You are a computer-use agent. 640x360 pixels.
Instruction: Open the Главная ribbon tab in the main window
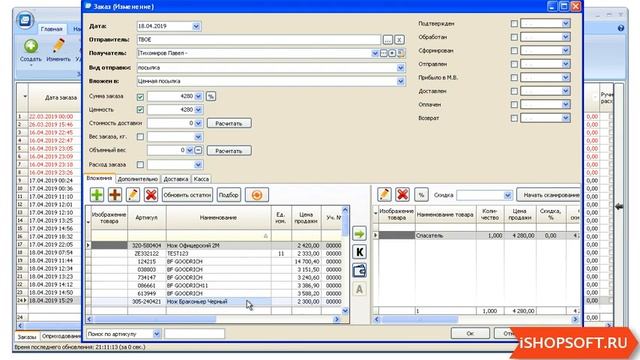pyautogui.click(x=52, y=29)
